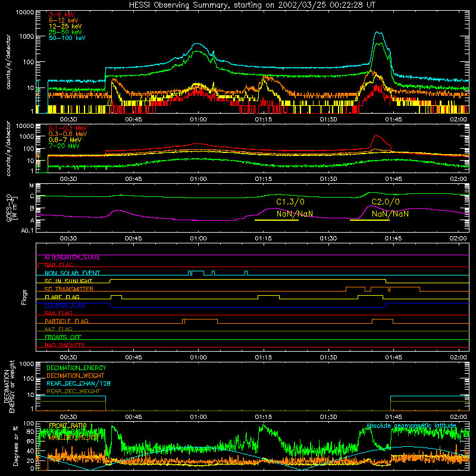This screenshot has width=476, height=476.
Task: Click the FLARE_FLAG raised segment near 01:15
Action: pos(269,297)
